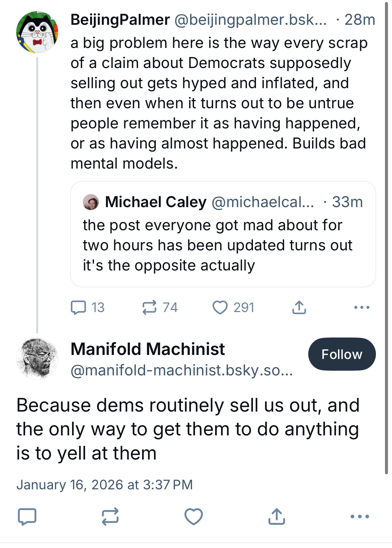
Task: Share Manifold Machinist's post
Action: [276, 516]
